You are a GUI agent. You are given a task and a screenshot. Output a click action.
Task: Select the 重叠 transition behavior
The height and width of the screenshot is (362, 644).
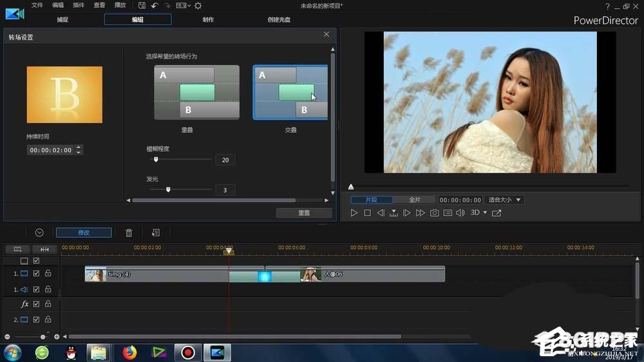[196, 93]
